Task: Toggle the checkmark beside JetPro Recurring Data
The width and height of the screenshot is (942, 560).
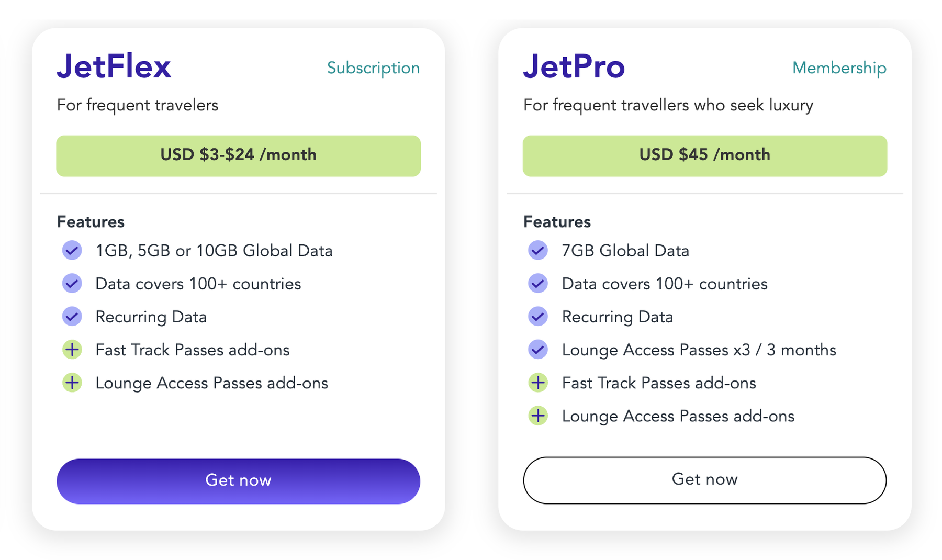Action: click(x=537, y=316)
